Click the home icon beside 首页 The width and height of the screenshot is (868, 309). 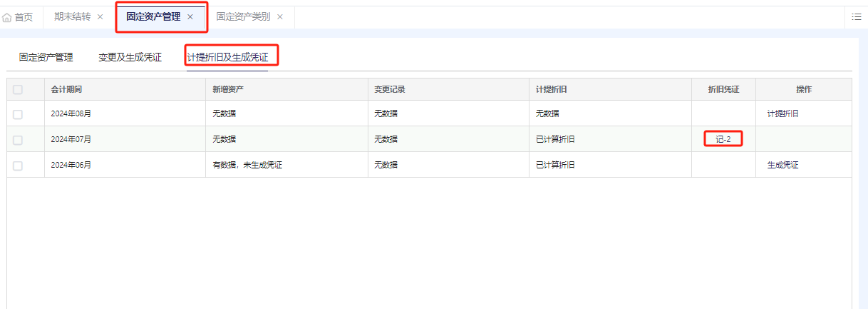(7, 17)
